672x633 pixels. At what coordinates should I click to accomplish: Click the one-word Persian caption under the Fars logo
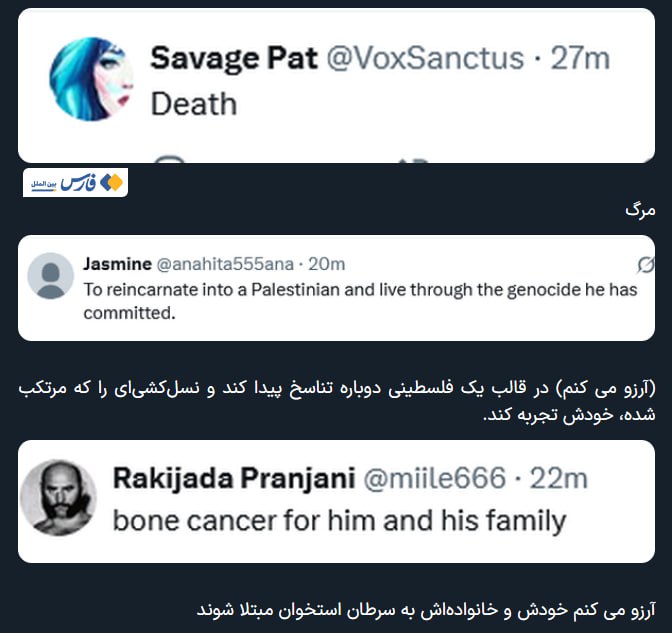(638, 210)
